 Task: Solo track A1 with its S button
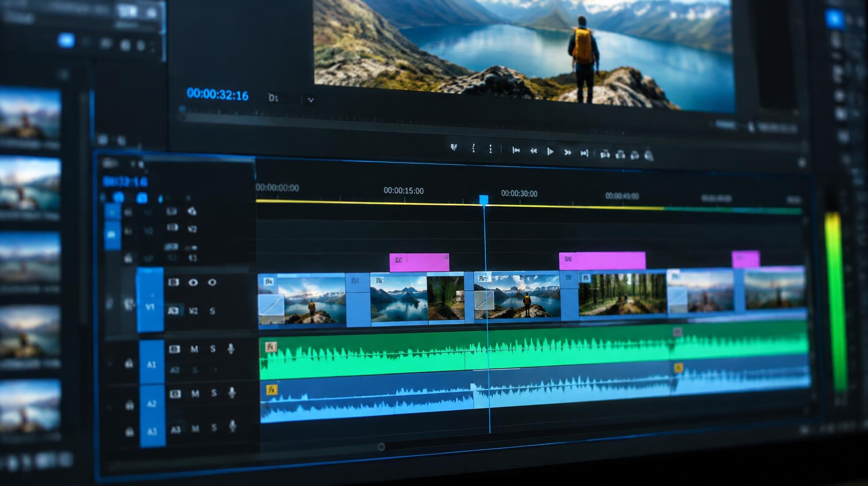click(x=213, y=349)
